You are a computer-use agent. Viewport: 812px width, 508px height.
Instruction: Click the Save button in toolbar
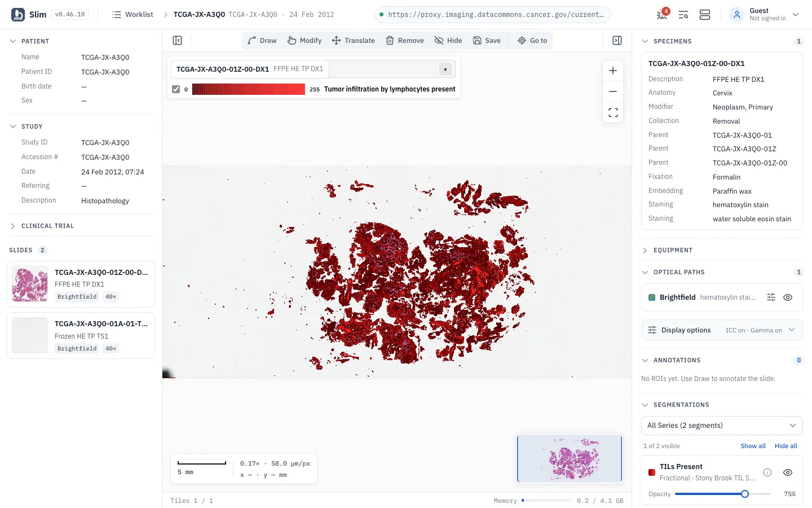click(487, 41)
